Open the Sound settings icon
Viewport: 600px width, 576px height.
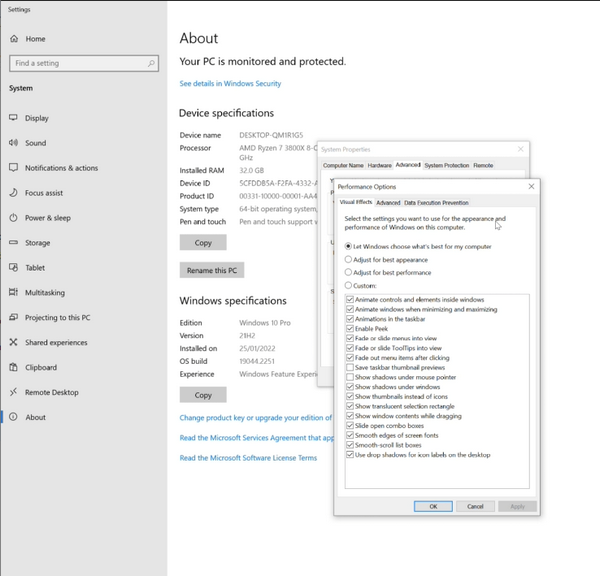click(14, 143)
